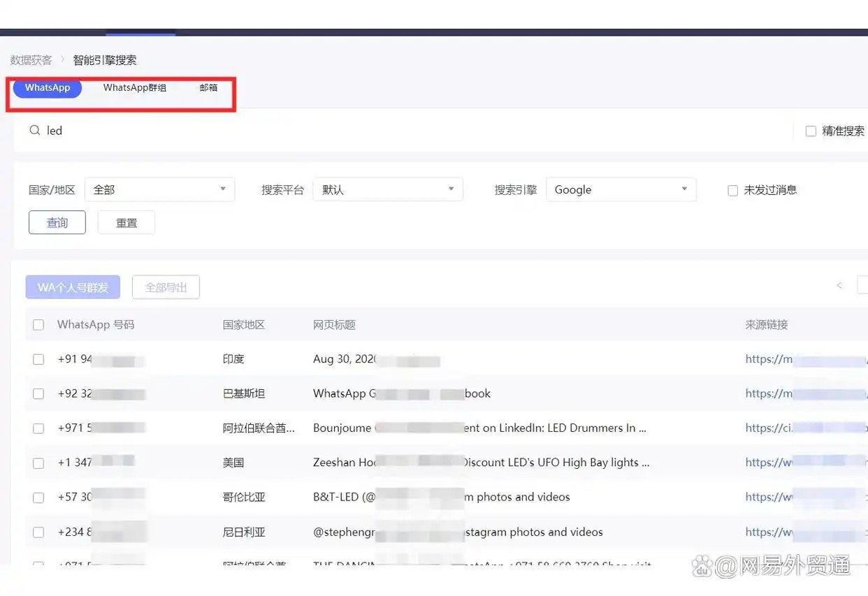Tick the +234 row checkbox
868x596 pixels.
pyautogui.click(x=38, y=532)
